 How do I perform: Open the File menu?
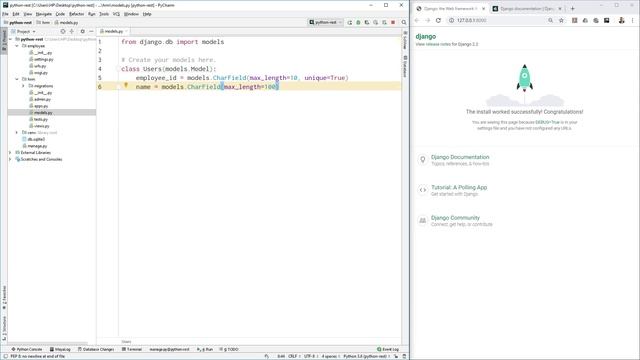[x=5, y=14]
